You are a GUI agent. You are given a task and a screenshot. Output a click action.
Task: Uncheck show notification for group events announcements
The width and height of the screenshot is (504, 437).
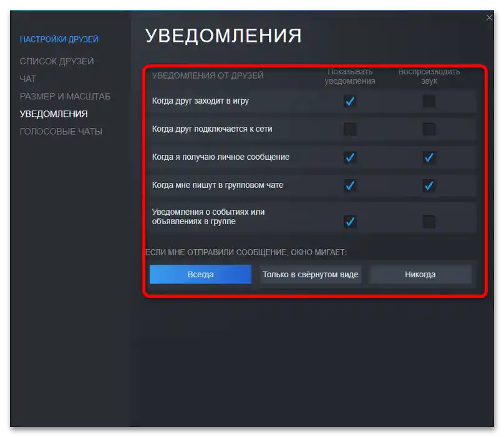(350, 222)
